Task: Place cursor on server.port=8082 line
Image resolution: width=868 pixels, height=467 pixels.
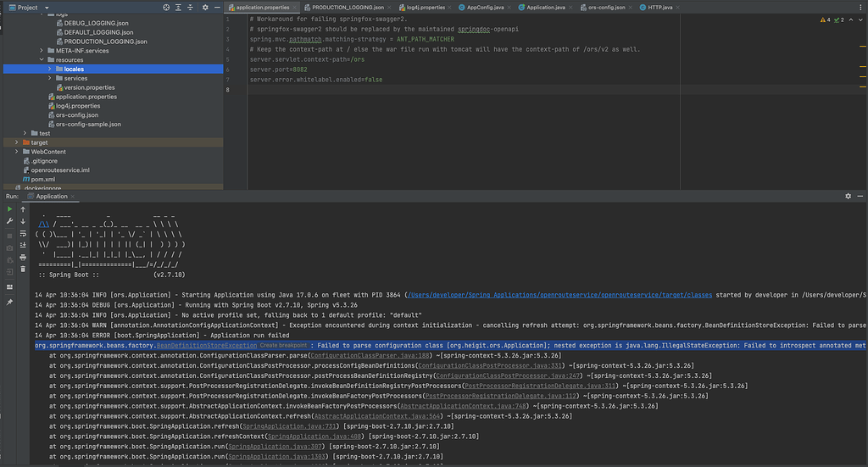Action: coord(278,69)
